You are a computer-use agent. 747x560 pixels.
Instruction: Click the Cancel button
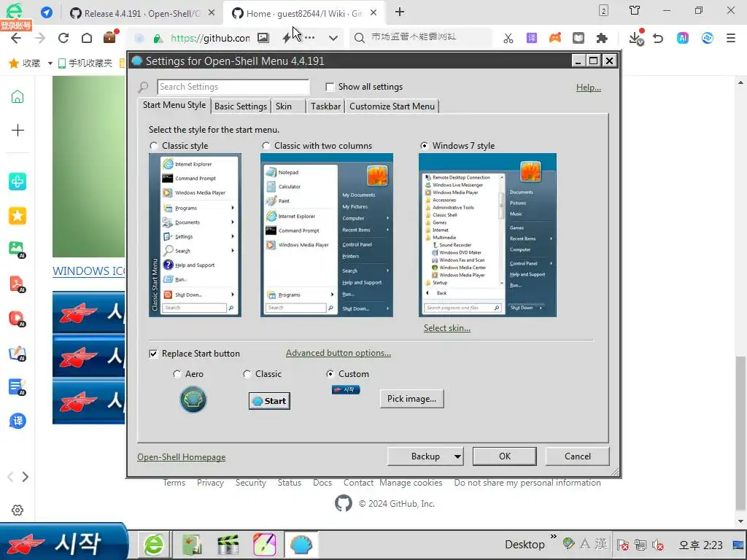click(578, 456)
